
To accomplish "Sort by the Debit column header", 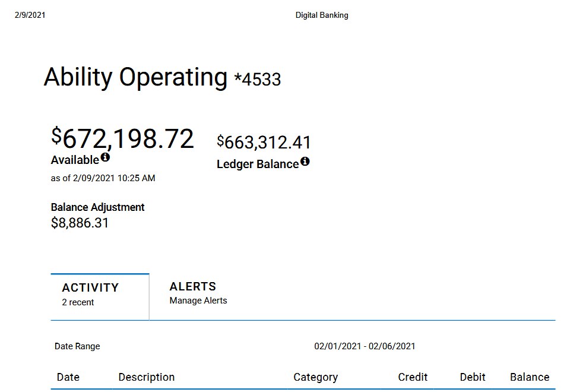I will point(472,377).
